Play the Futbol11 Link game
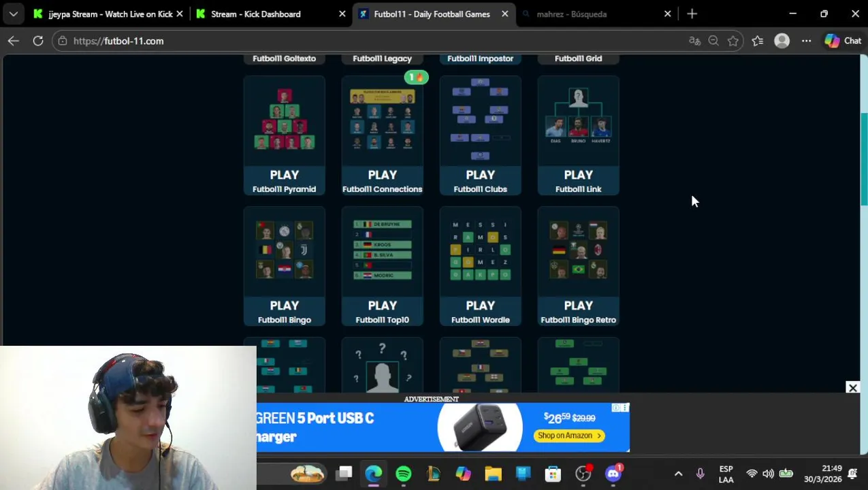Image resolution: width=868 pixels, height=490 pixels. pyautogui.click(x=578, y=135)
